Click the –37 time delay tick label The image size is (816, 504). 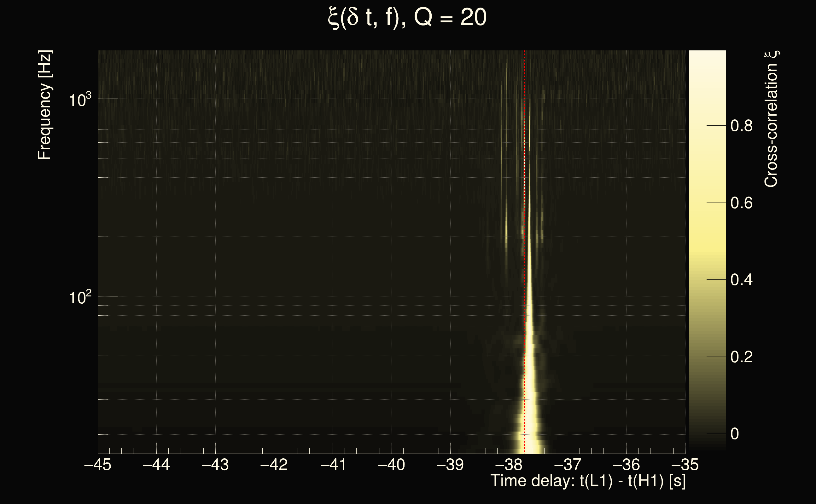point(568,465)
